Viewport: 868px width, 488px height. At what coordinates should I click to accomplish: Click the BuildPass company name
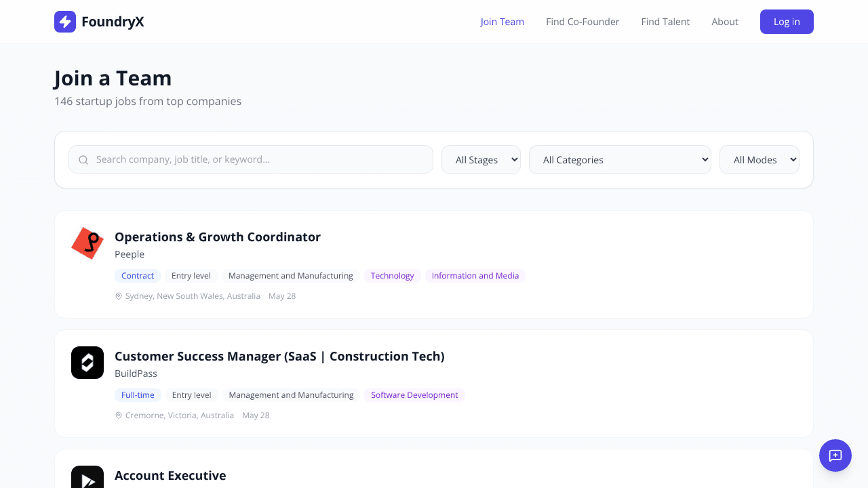coord(136,373)
